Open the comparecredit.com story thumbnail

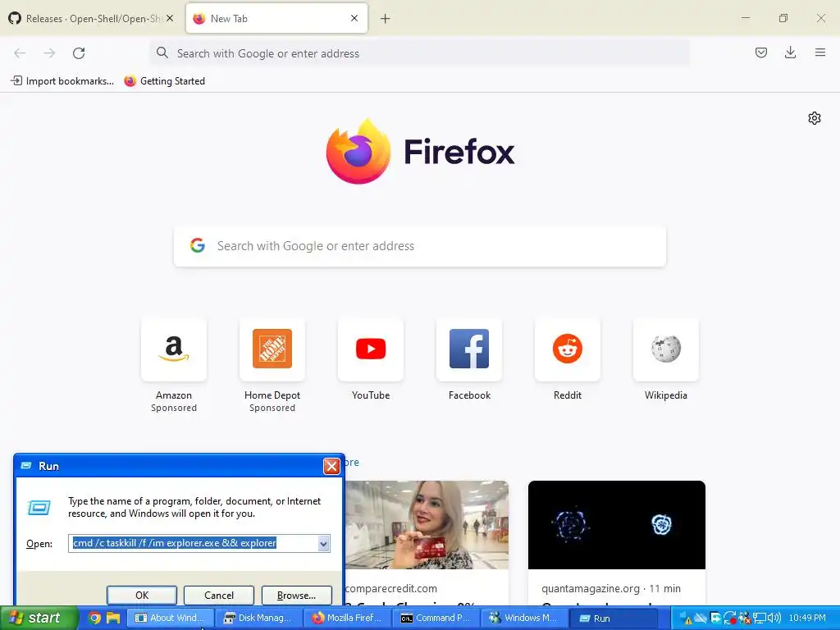click(x=427, y=524)
